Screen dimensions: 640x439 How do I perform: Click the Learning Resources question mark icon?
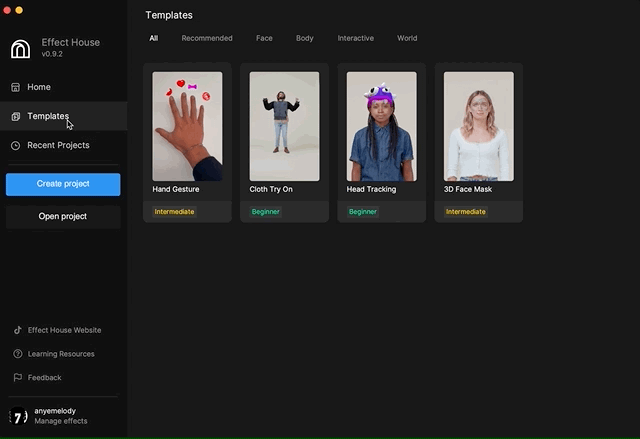pyautogui.click(x=18, y=354)
